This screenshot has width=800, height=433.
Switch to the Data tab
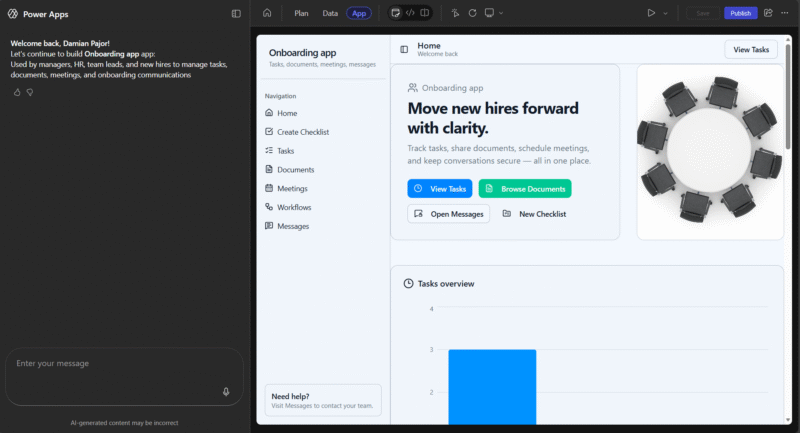click(x=330, y=13)
